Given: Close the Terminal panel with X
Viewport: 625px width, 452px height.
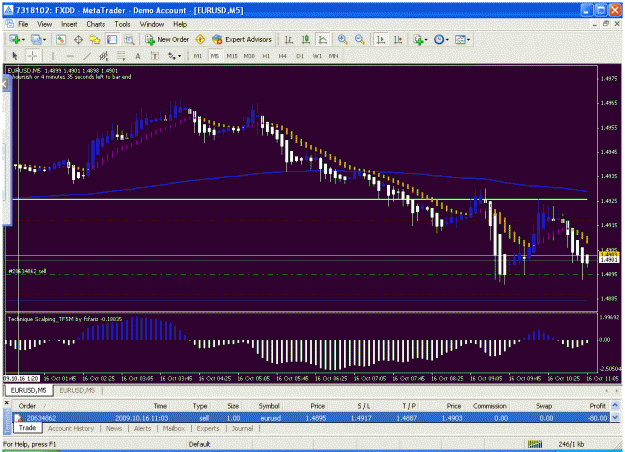Looking at the screenshot, I should pyautogui.click(x=6, y=403).
